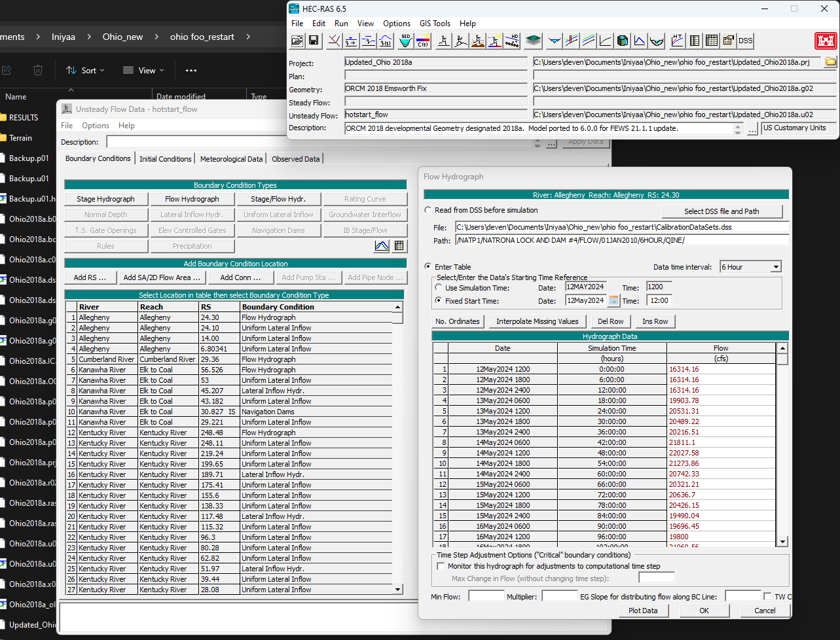Click Interpolate Missing Values button
The width and height of the screenshot is (840, 640).
(x=538, y=321)
